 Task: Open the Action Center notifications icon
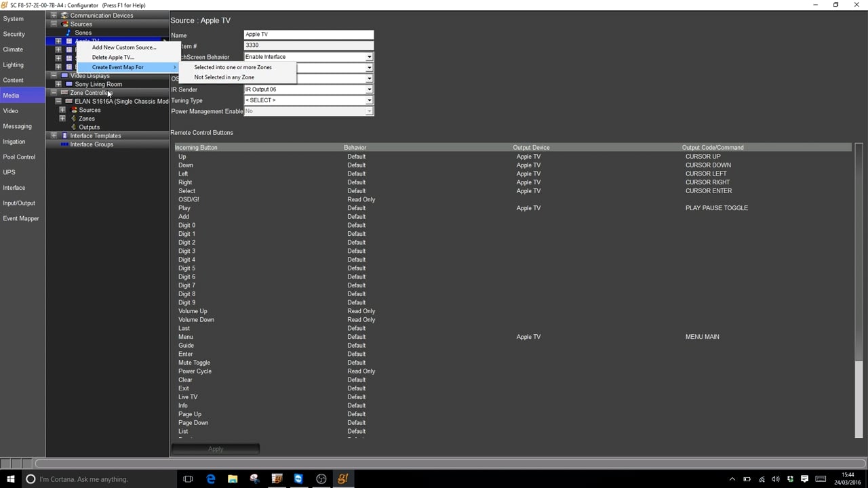[x=805, y=479]
